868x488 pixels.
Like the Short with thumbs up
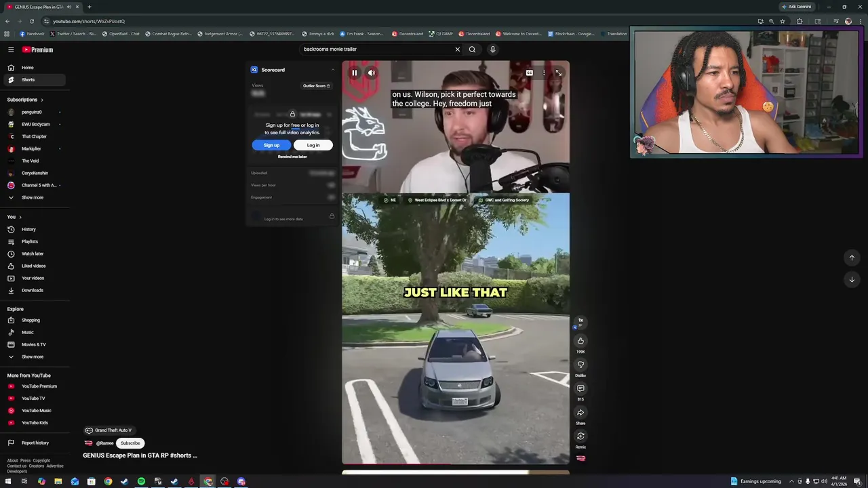[580, 341]
